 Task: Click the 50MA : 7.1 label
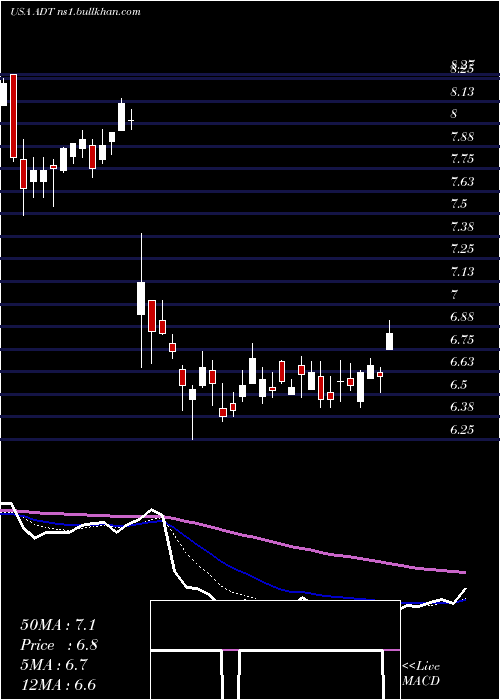point(58,625)
